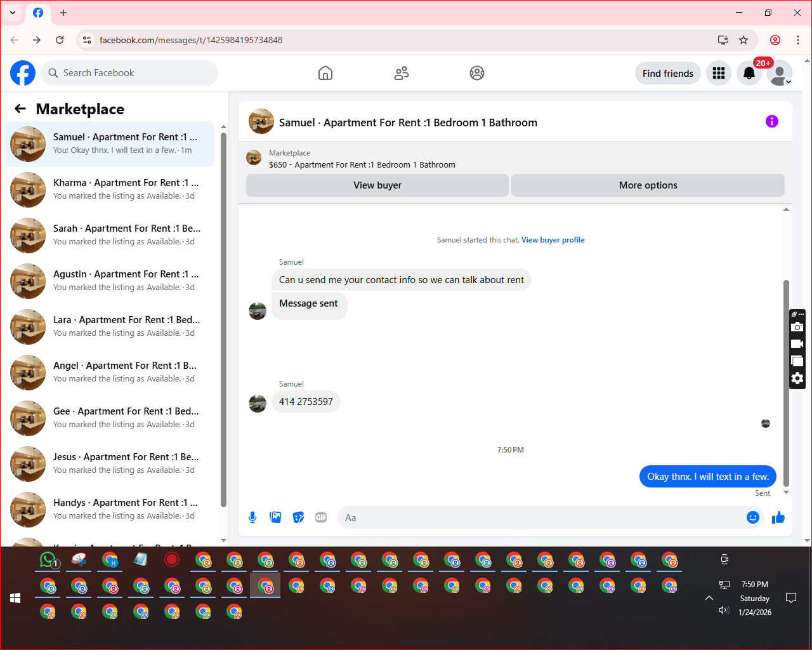Image resolution: width=812 pixels, height=650 pixels.
Task: Open the emoji picker smiley icon
Action: (x=753, y=517)
